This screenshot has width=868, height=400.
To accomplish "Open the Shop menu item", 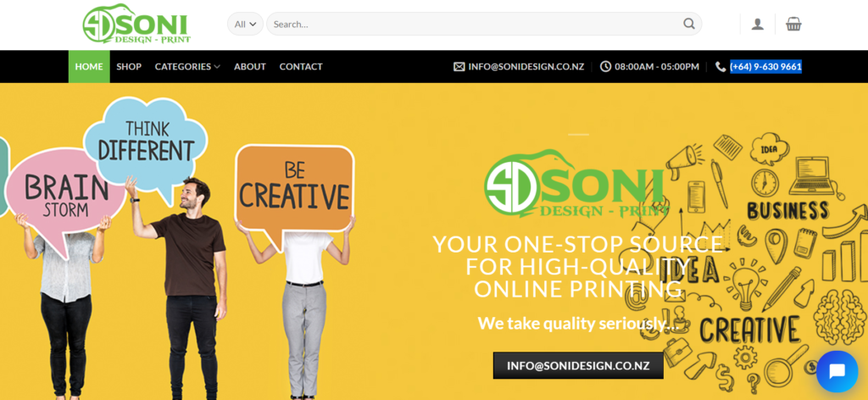I will [x=129, y=66].
